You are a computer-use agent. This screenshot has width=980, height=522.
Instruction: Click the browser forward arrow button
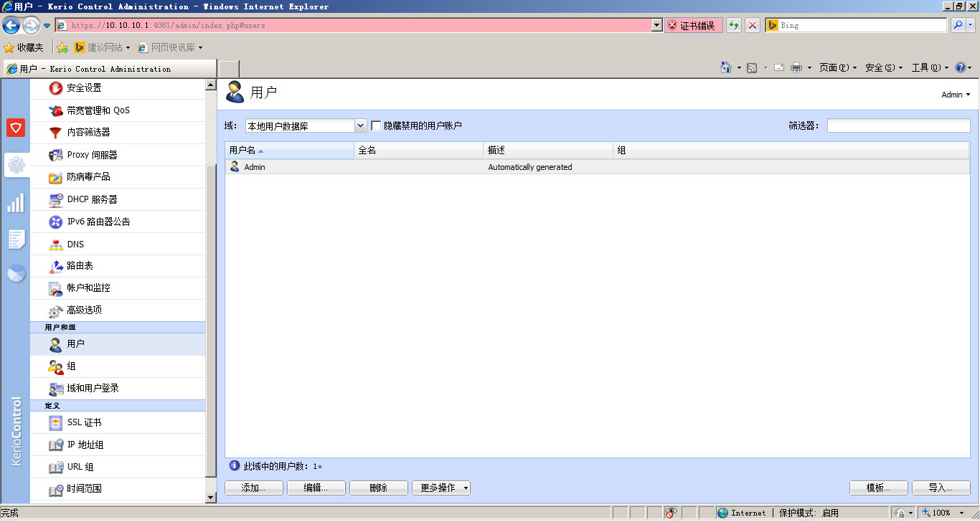[31, 26]
